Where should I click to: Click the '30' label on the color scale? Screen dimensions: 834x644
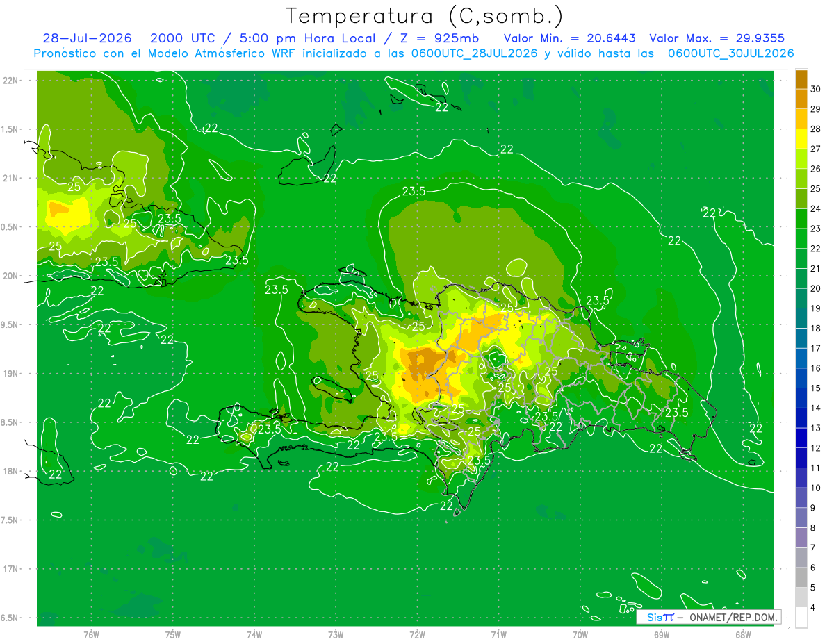816,90
